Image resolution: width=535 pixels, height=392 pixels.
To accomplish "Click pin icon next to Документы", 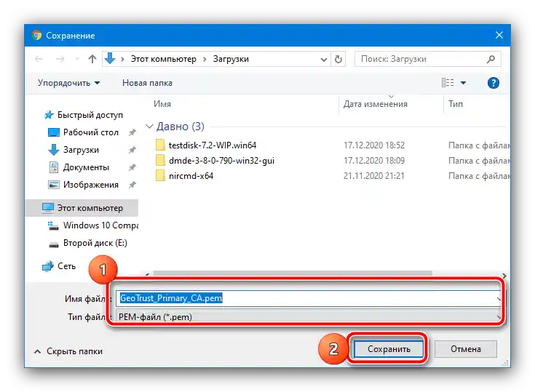I will (x=132, y=167).
